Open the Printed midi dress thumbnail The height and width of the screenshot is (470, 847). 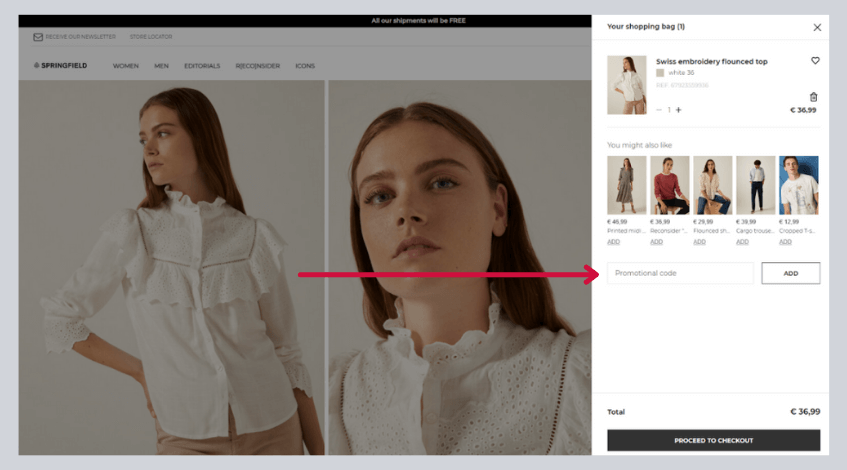pyautogui.click(x=626, y=185)
